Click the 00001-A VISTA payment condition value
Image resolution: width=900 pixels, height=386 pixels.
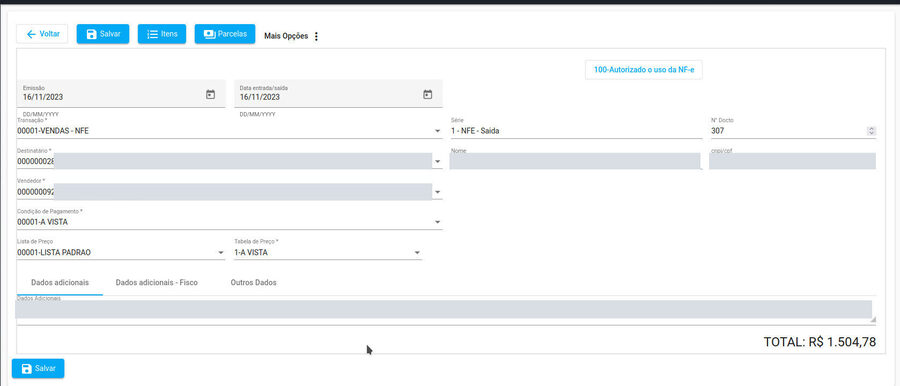(x=42, y=222)
